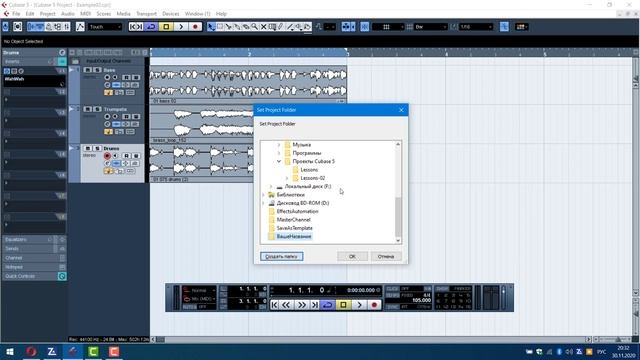Toggle Cycle loop in top toolbar
This screenshot has height=360, width=640.
click(151, 27)
